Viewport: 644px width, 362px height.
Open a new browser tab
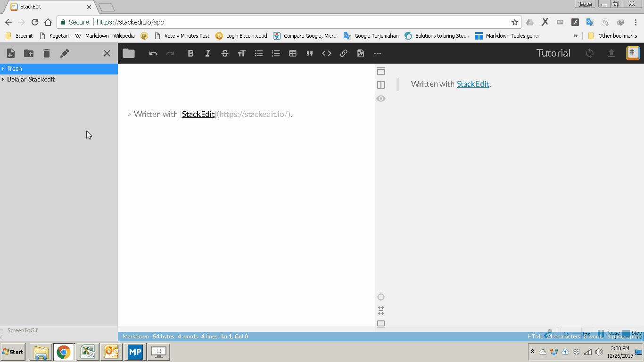(107, 8)
